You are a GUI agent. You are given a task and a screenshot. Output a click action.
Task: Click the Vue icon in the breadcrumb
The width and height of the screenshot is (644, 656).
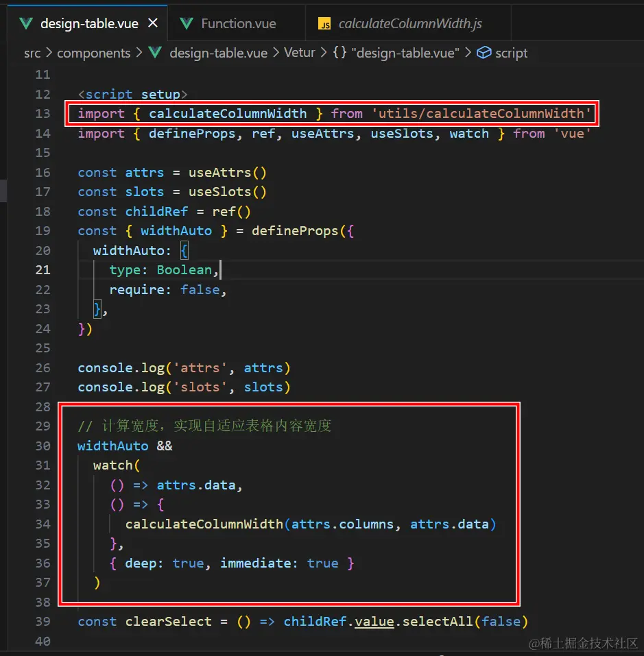(x=155, y=53)
